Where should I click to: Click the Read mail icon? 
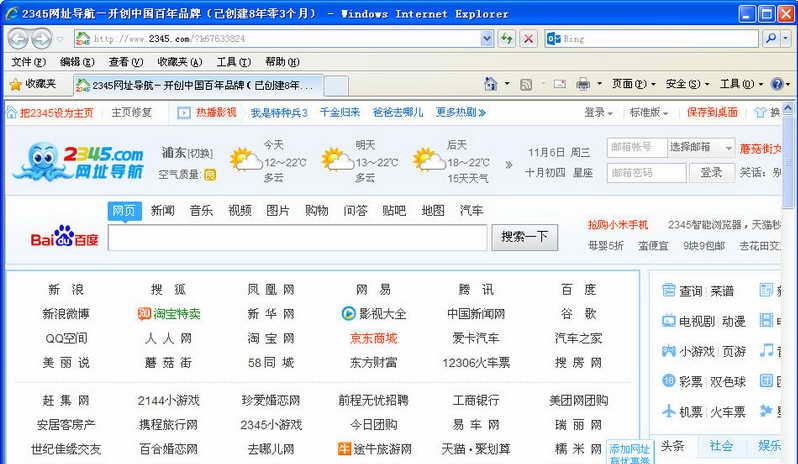coord(559,84)
